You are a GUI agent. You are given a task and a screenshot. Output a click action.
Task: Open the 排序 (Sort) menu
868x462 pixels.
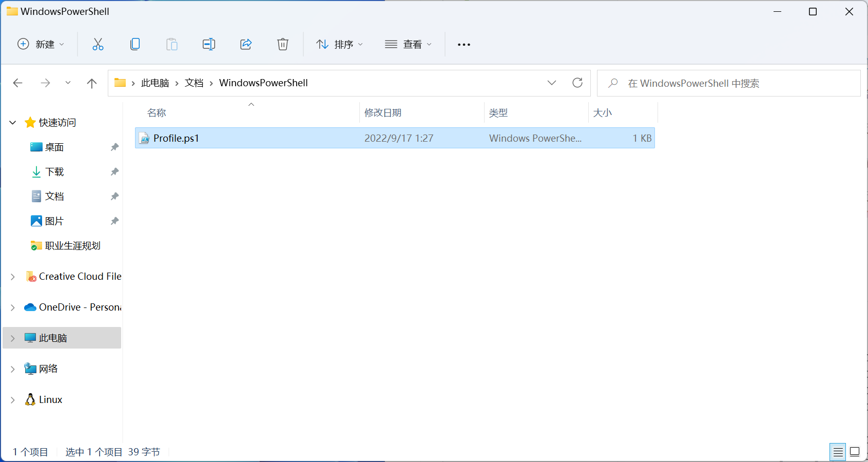click(340, 44)
